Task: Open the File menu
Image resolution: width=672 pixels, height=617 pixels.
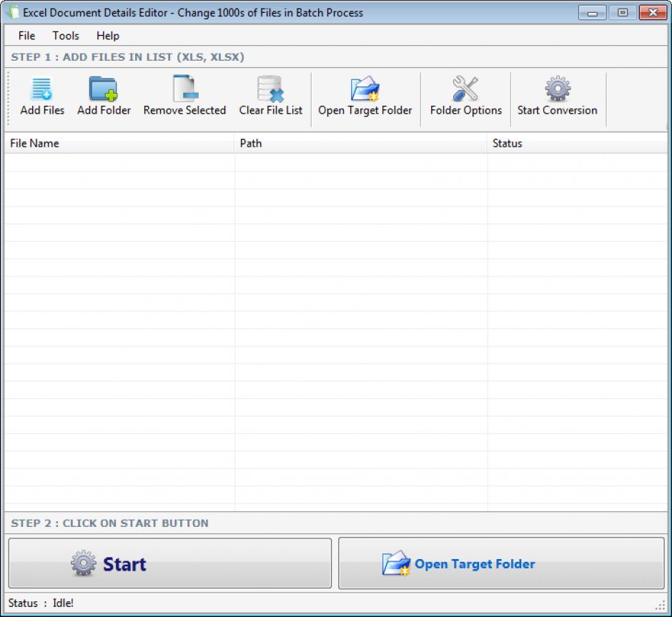Action: click(26, 36)
